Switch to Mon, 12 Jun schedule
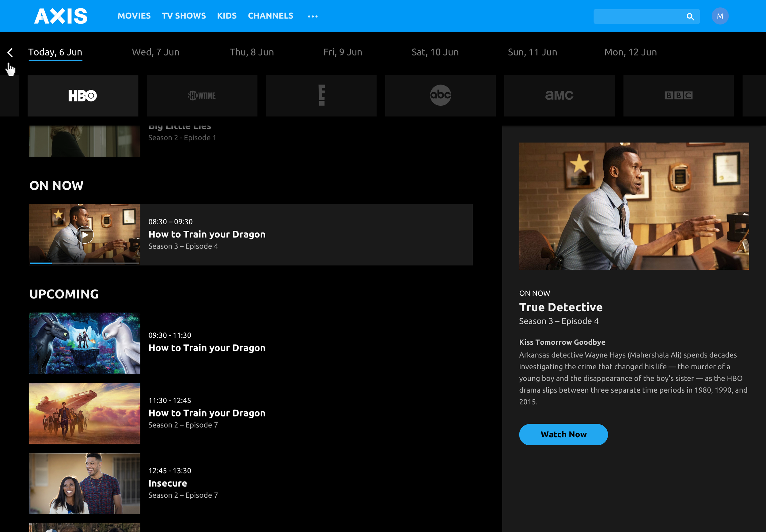 point(630,52)
